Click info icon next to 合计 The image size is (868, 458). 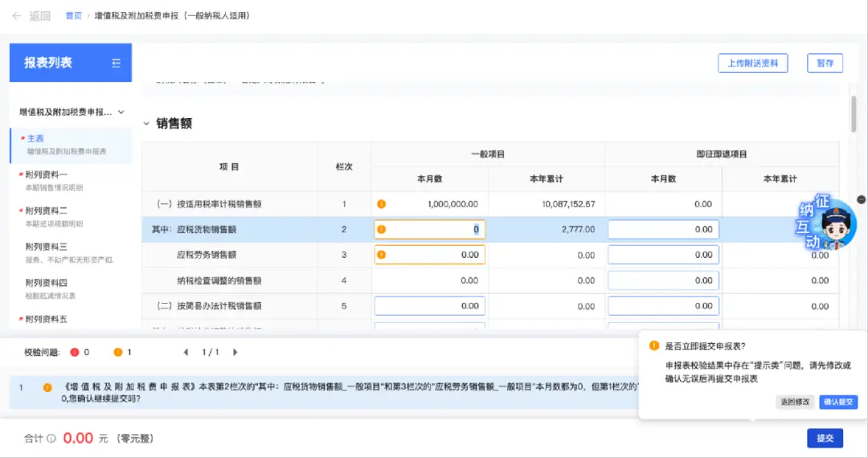coord(51,439)
